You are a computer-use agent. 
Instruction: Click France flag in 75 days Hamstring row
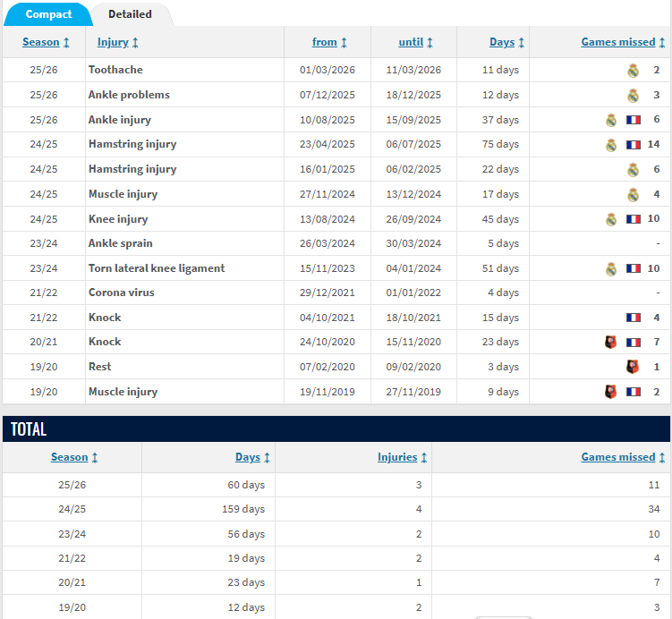(634, 145)
